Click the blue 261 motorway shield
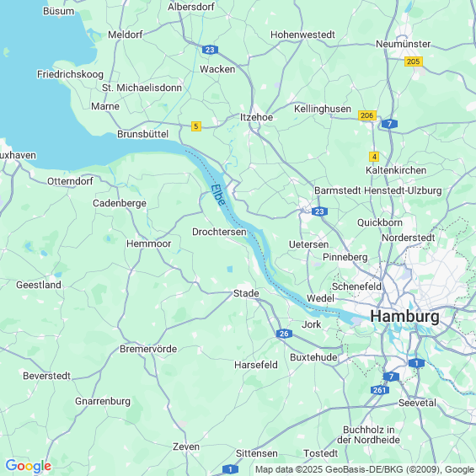Screen dimensions: 476x476 (379, 390)
